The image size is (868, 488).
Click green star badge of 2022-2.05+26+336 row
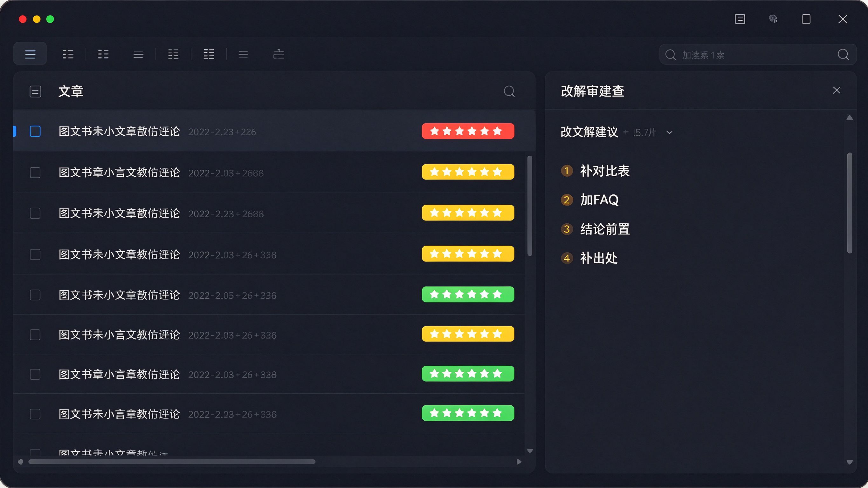click(468, 294)
